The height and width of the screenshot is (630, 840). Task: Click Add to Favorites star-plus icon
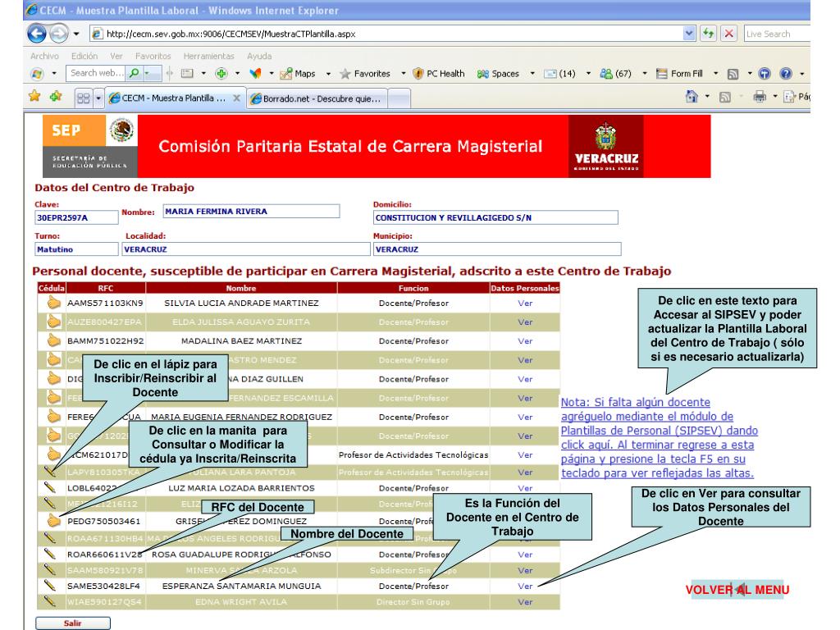tap(56, 97)
